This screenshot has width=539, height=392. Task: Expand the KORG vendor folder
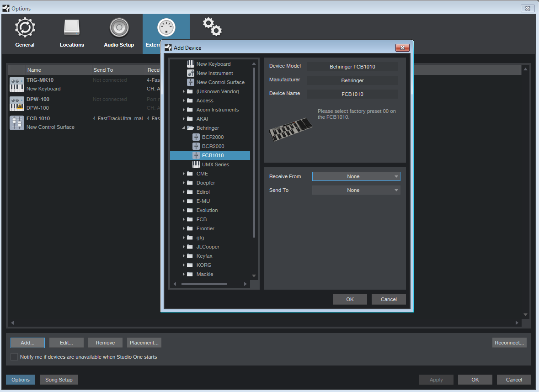(x=184, y=265)
